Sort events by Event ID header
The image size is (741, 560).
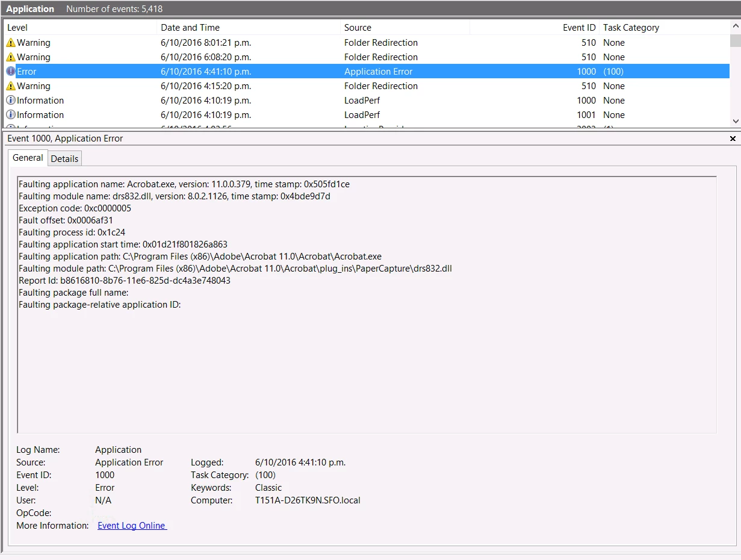click(535, 28)
